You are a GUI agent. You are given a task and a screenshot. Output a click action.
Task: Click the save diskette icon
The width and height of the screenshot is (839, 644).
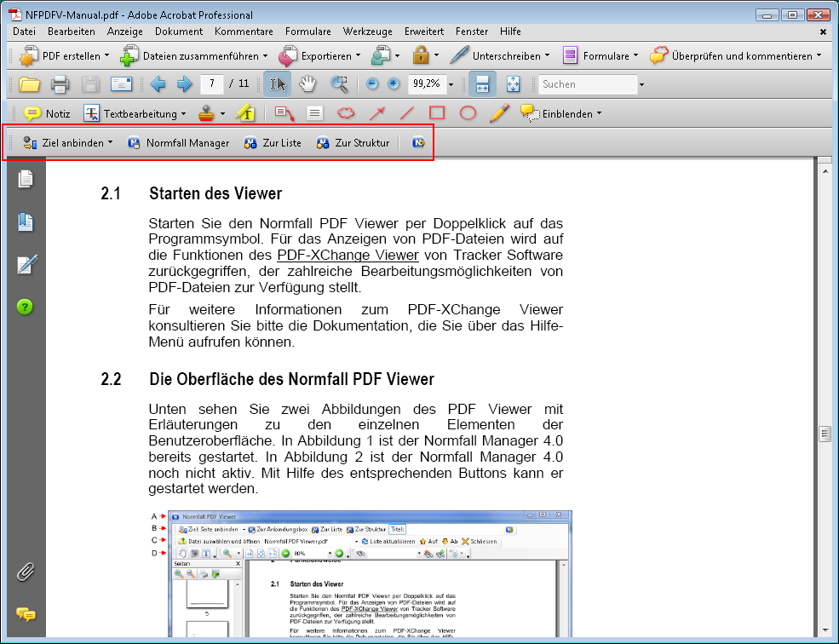[90, 84]
